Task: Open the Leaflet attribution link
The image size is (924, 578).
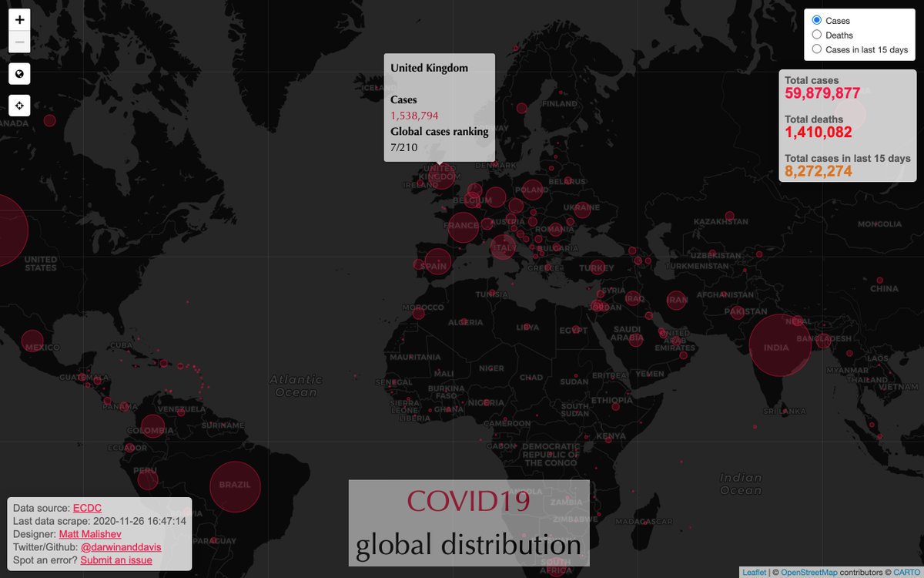Action: click(x=754, y=572)
